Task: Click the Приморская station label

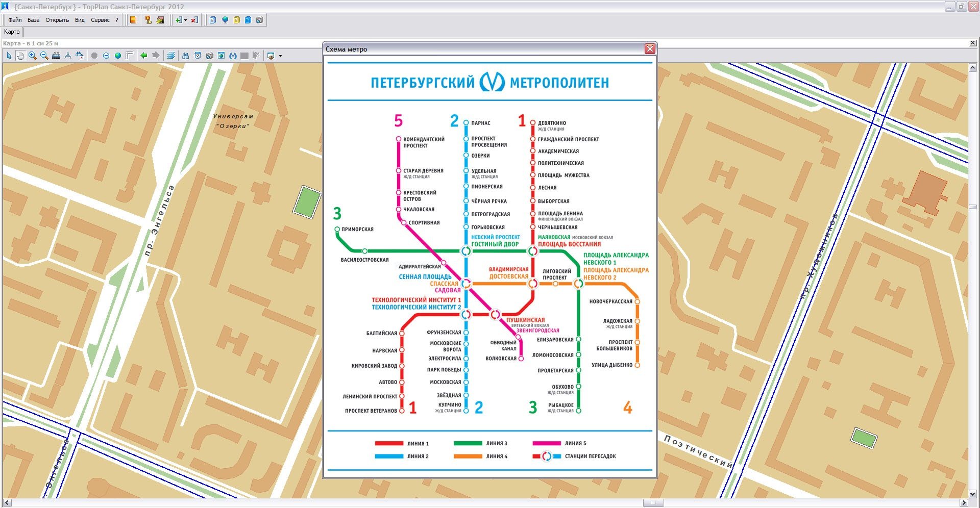Action: (x=357, y=230)
